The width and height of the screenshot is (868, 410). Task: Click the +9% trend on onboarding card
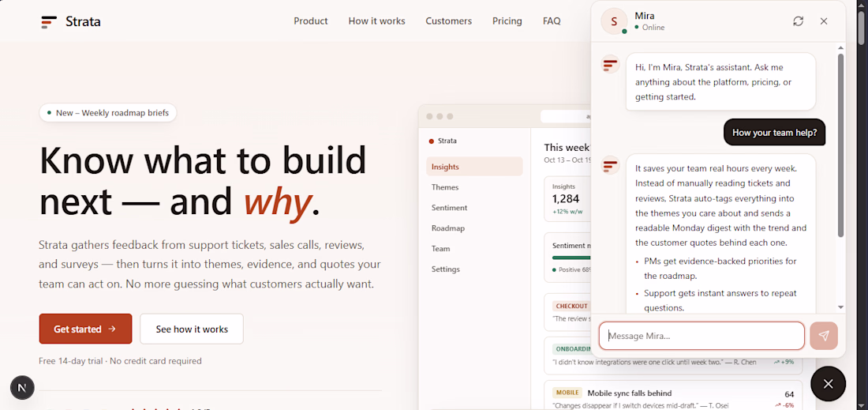click(x=784, y=362)
